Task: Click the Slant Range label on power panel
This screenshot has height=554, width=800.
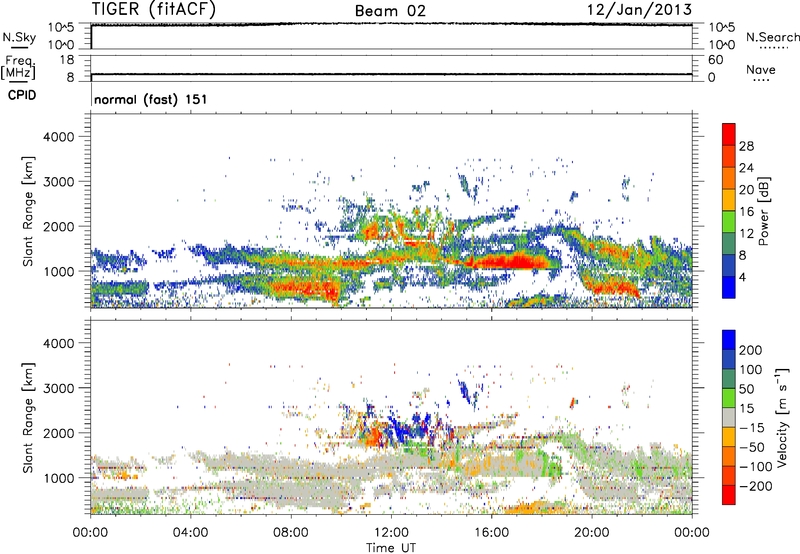Action: tap(28, 211)
